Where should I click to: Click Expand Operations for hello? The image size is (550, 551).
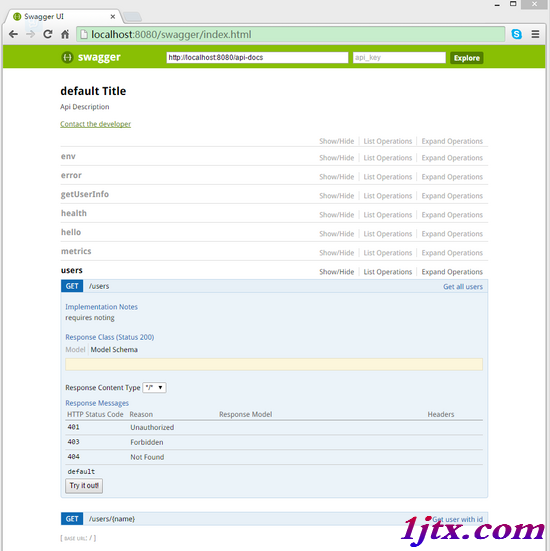pos(452,234)
